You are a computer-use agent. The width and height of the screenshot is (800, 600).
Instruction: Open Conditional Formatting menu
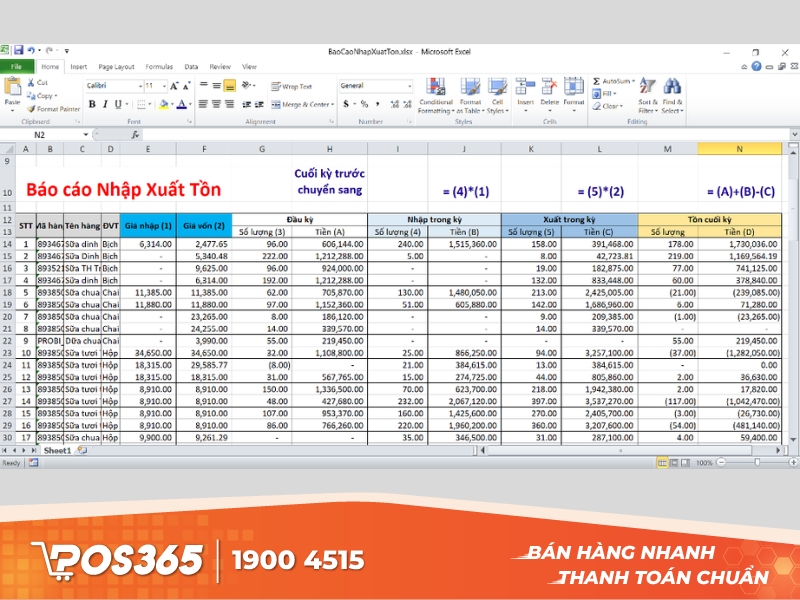pos(436,96)
